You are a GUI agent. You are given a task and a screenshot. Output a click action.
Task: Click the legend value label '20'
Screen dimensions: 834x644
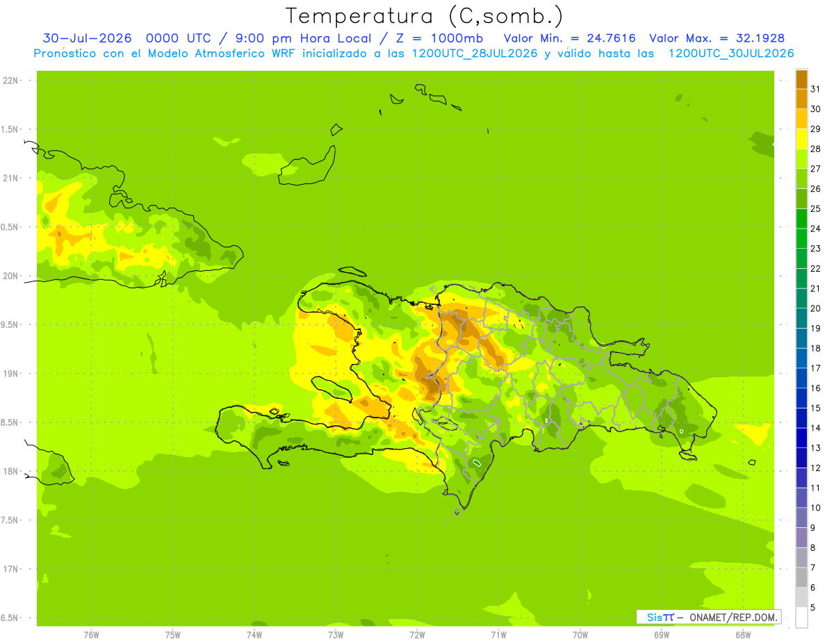(x=815, y=308)
